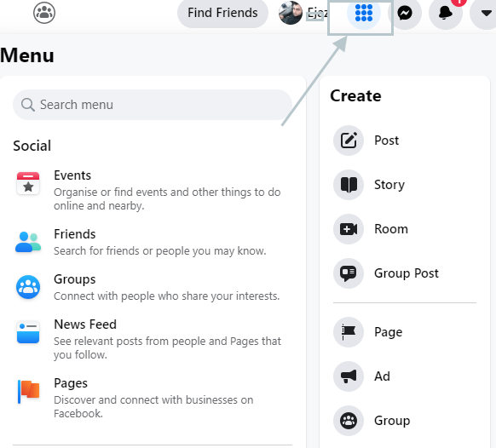
Task: Click the Find Friends button
Action: (222, 13)
